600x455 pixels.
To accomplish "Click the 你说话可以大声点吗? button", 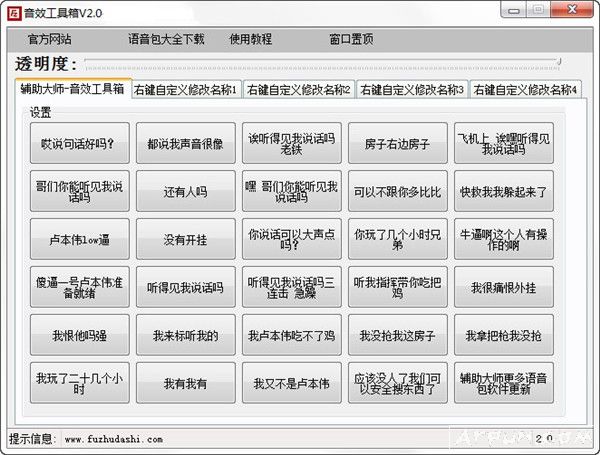I will (292, 239).
